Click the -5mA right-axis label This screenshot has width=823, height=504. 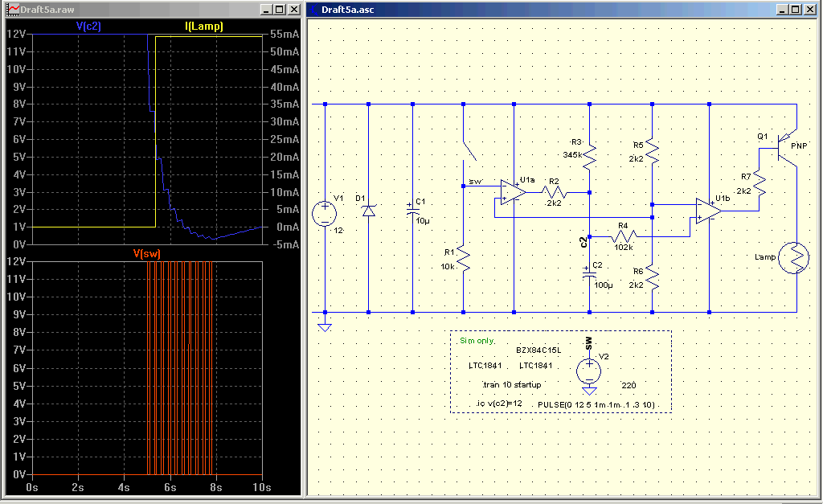287,244
